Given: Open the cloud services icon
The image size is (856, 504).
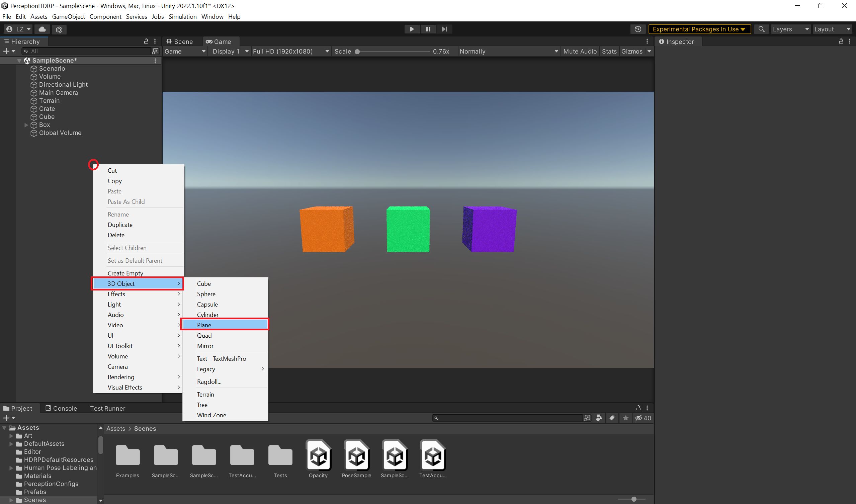Looking at the screenshot, I should [x=42, y=29].
